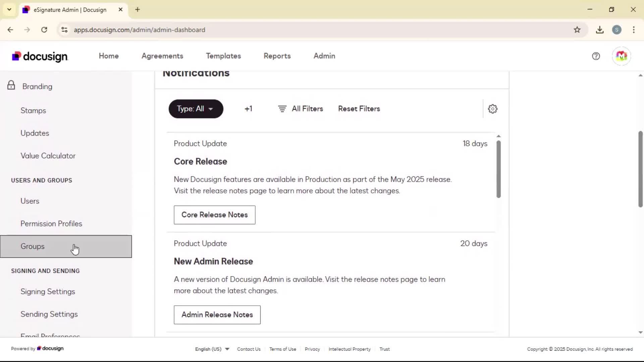Go forward in browser history
Screen dimensions: 644x362
pos(27,30)
